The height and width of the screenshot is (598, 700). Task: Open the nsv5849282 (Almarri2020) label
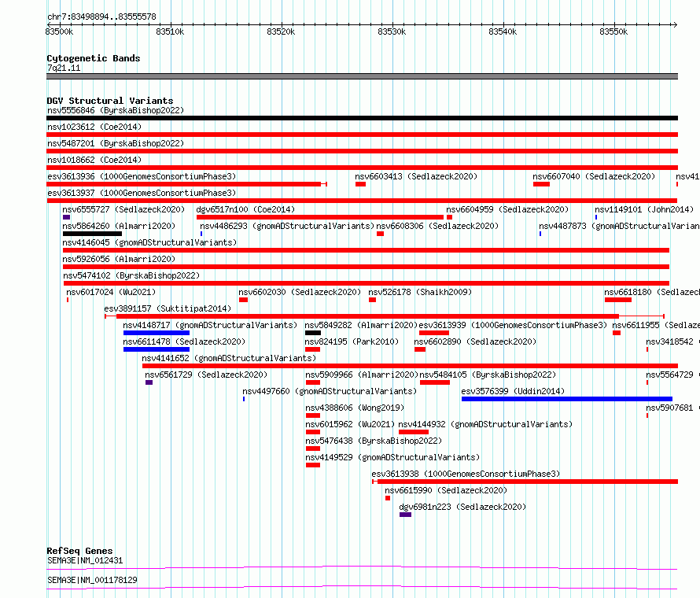pyautogui.click(x=361, y=325)
